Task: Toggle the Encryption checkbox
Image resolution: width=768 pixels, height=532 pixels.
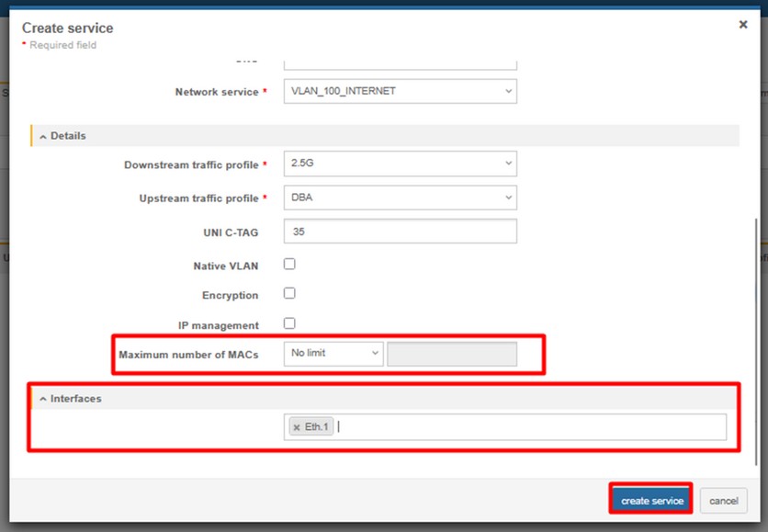Action: click(289, 294)
